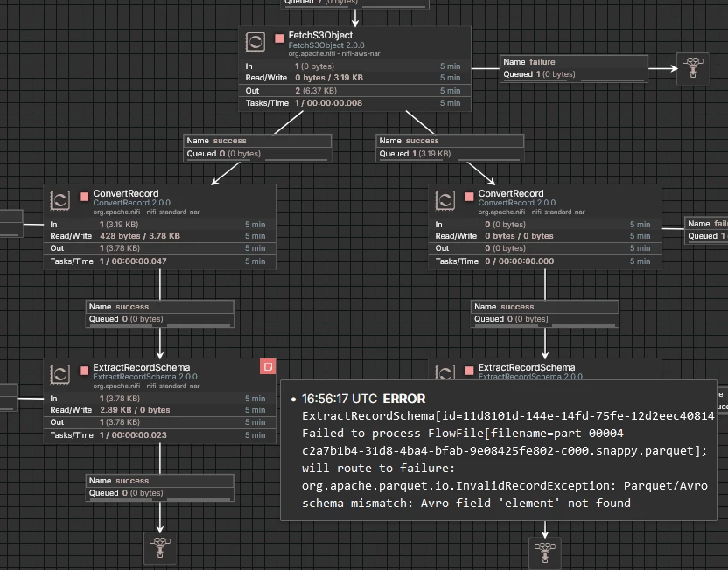Click the processor icon of the right ExtractRecordSchema partly hidden by the error popup
The height and width of the screenshot is (570, 728).
pos(444,372)
